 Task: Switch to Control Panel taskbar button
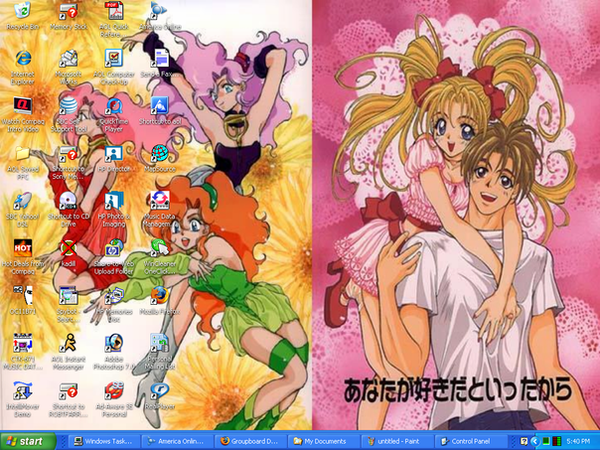point(469,441)
